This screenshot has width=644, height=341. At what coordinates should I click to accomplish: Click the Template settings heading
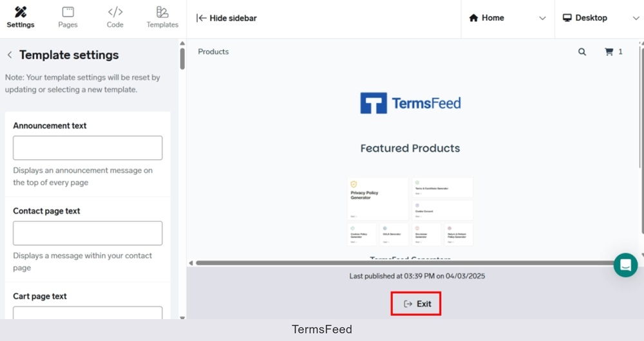pyautogui.click(x=69, y=55)
